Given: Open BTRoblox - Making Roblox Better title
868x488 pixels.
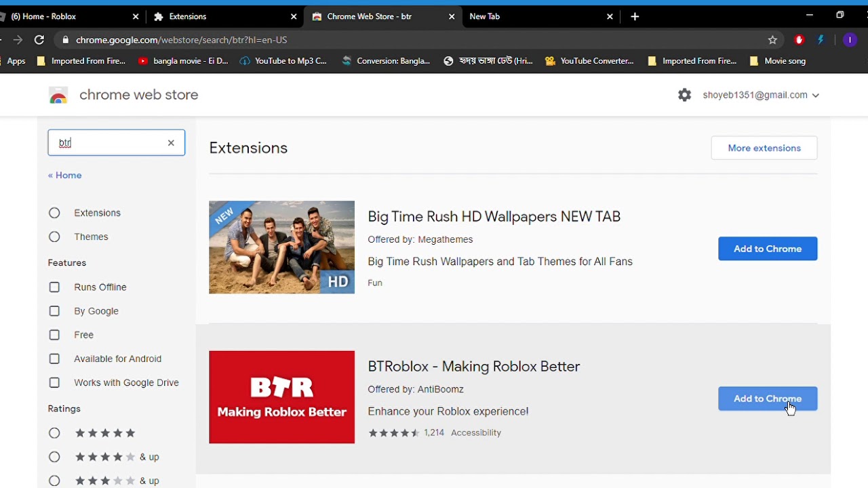Looking at the screenshot, I should pos(473,366).
